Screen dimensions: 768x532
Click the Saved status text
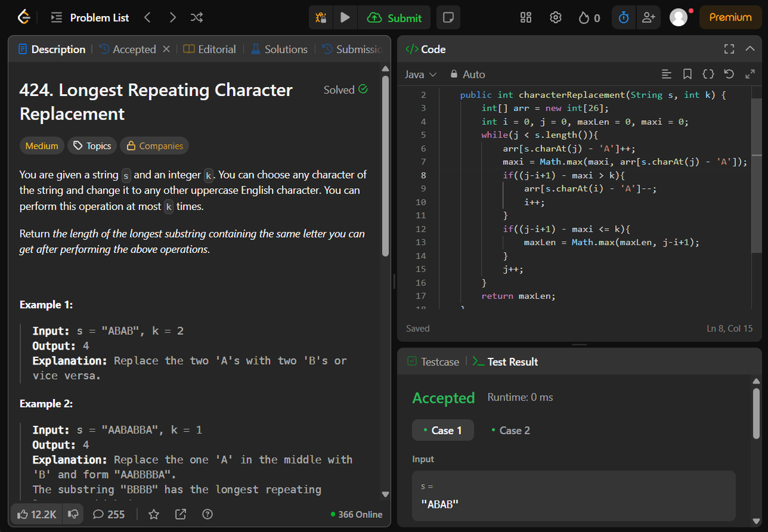[x=418, y=328]
